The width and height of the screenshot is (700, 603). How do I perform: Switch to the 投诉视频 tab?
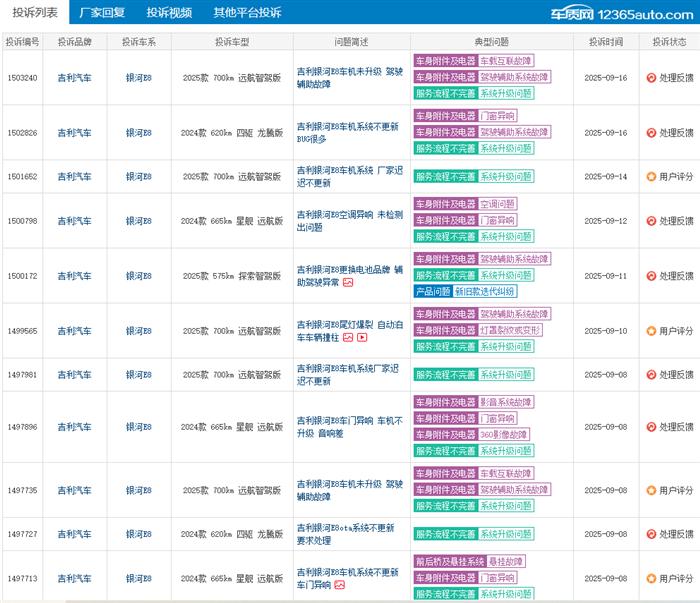168,13
